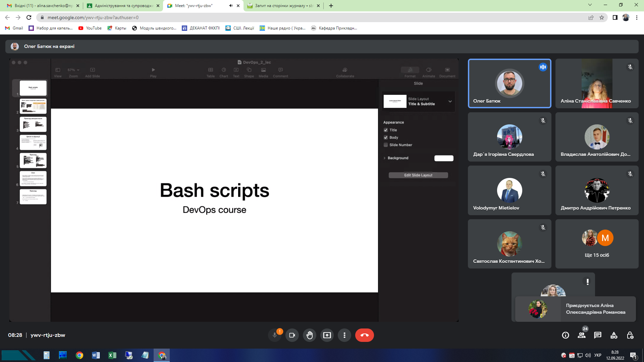Open Meet activities panel
Screen dimensions: 644x362
click(614, 335)
